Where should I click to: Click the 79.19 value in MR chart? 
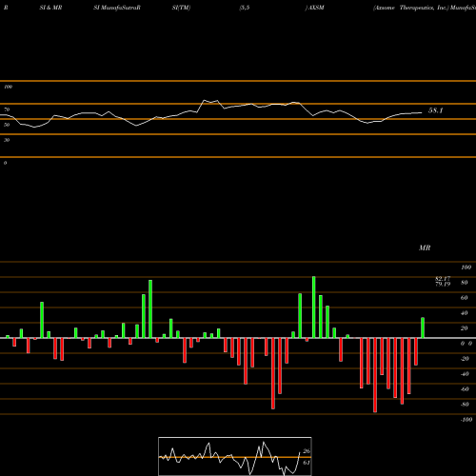click(443, 284)
